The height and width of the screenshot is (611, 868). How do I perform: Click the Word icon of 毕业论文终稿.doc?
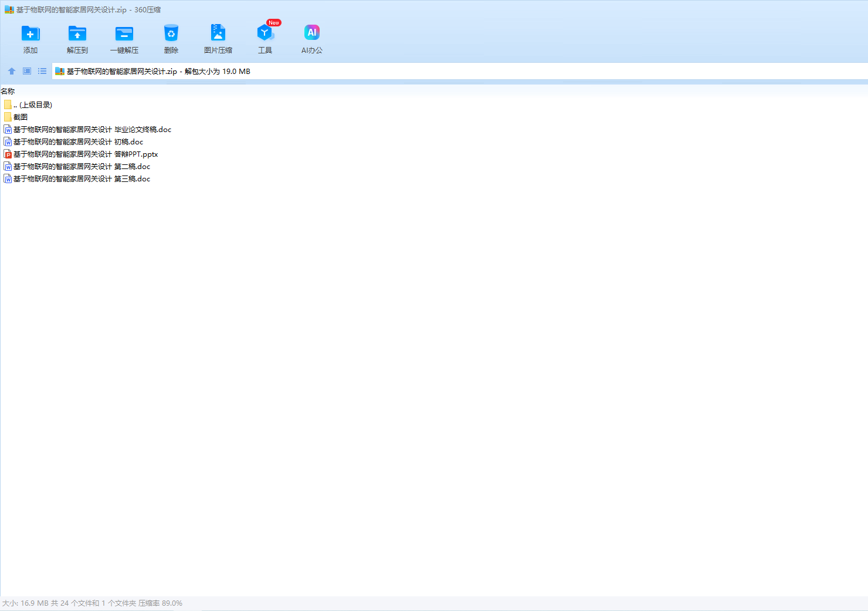8,129
